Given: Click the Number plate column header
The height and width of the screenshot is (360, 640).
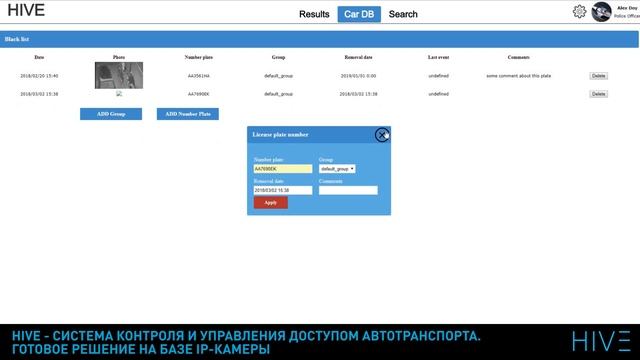Looking at the screenshot, I should tap(198, 57).
